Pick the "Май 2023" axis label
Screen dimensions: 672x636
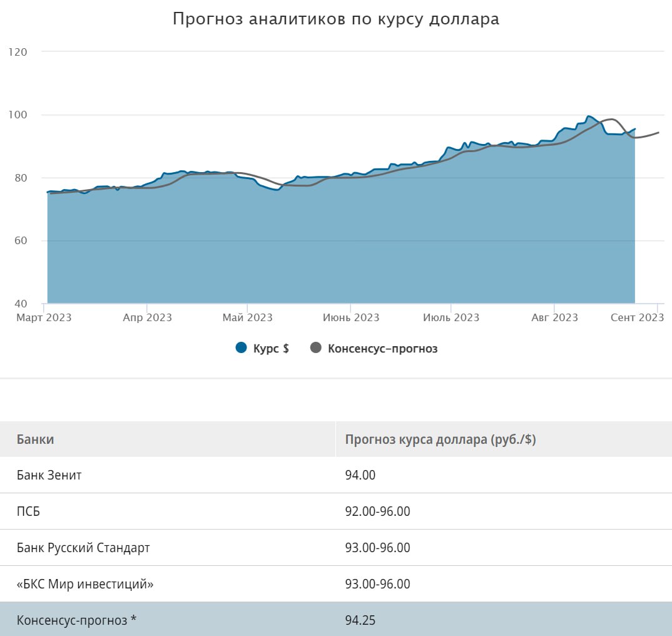pos(247,318)
